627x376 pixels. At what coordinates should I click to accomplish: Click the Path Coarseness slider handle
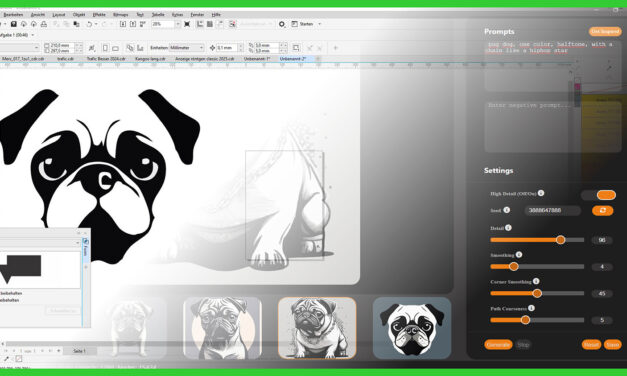coord(525,320)
